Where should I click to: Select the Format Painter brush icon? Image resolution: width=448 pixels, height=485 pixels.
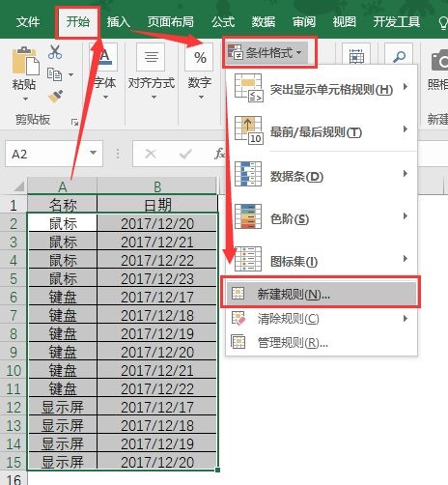pos(55,96)
